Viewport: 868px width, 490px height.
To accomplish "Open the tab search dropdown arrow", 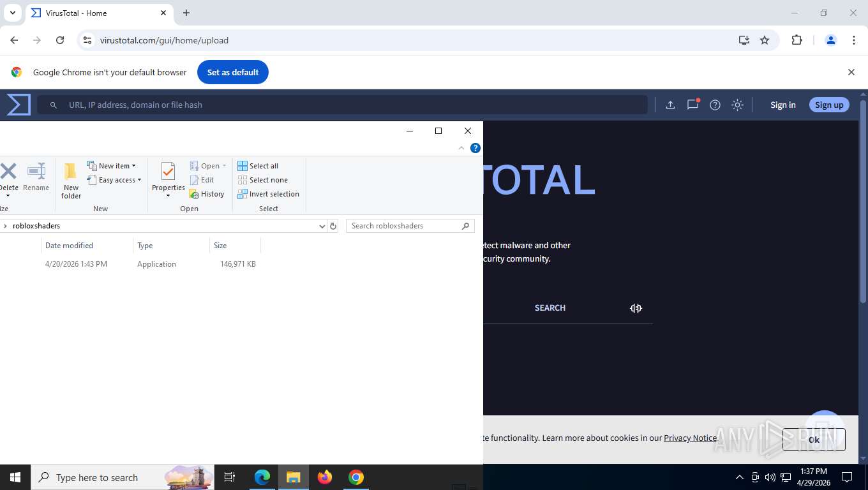I will point(12,13).
